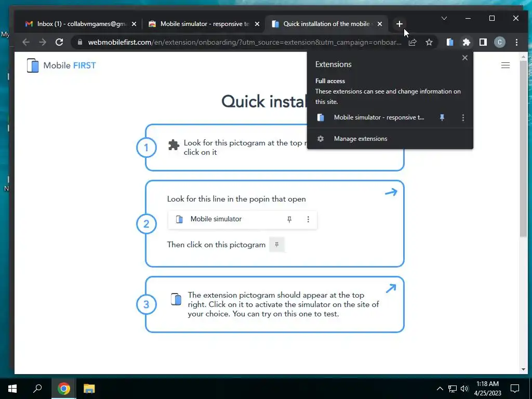This screenshot has width=532, height=399.
Task: Click the Mobile simulator example row in step 2
Action: 243,219
